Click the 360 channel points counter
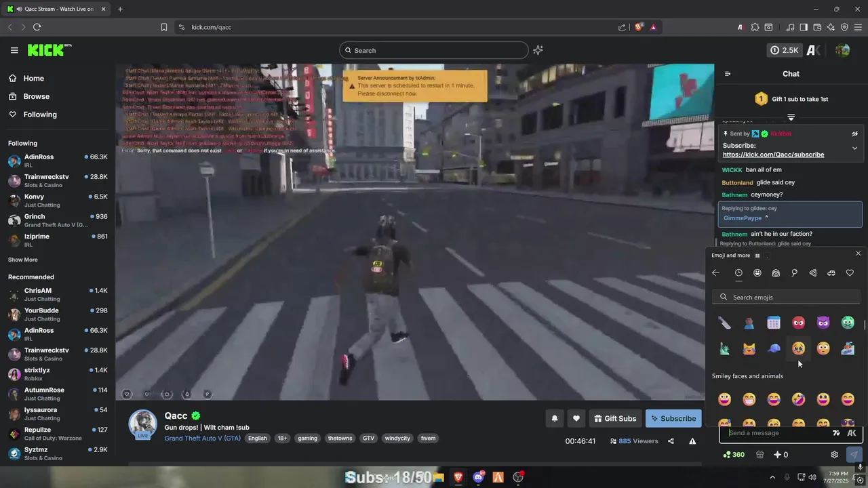 pyautogui.click(x=734, y=455)
